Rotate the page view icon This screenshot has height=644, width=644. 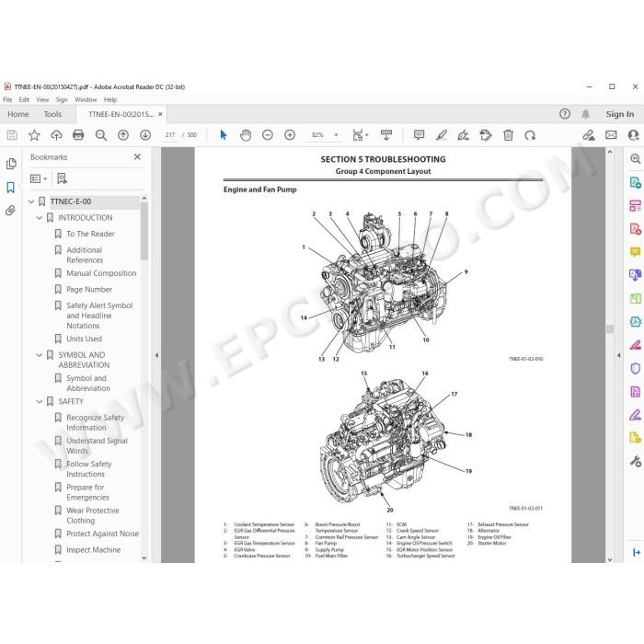pos(530,135)
